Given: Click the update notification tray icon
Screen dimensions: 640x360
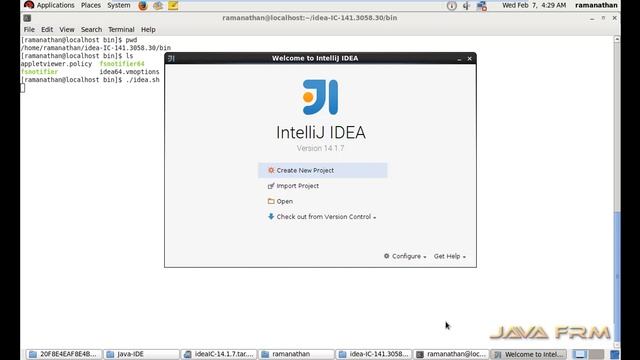Looking at the screenshot, I should coord(451,5).
